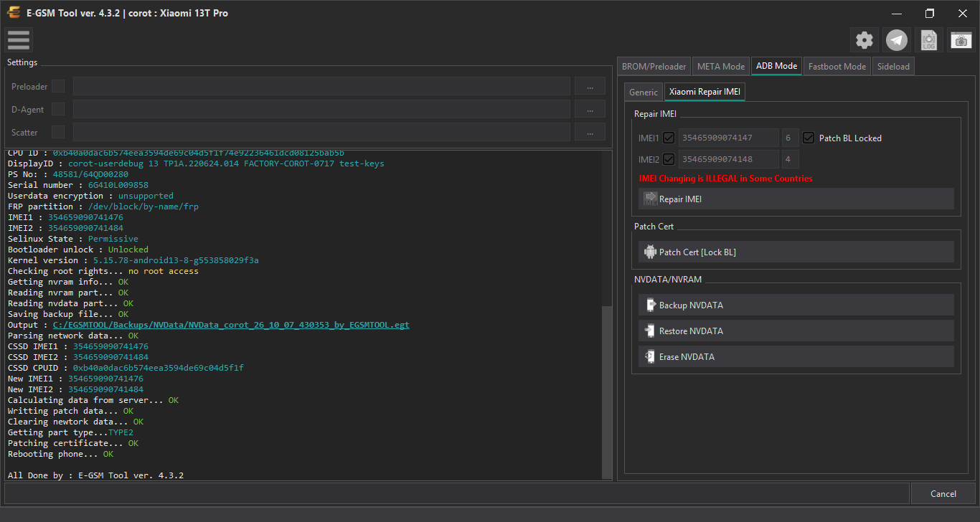The width and height of the screenshot is (980, 522).
Task: Take a screenshot with the camera icon
Action: pos(961,40)
